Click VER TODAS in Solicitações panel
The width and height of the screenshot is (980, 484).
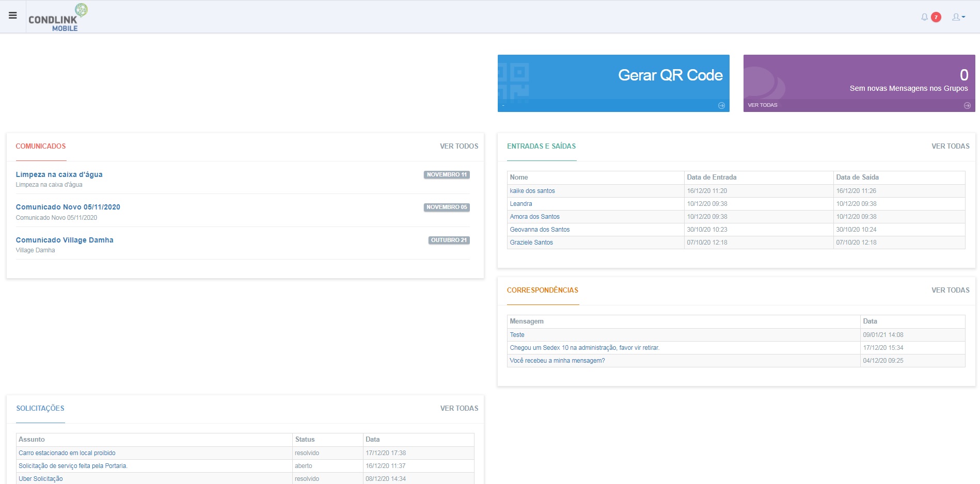(x=459, y=409)
